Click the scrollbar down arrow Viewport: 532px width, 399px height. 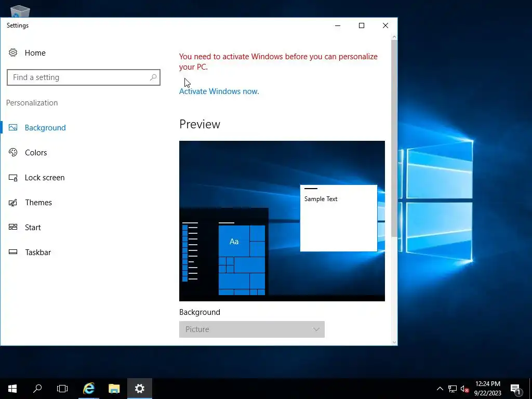(x=394, y=342)
